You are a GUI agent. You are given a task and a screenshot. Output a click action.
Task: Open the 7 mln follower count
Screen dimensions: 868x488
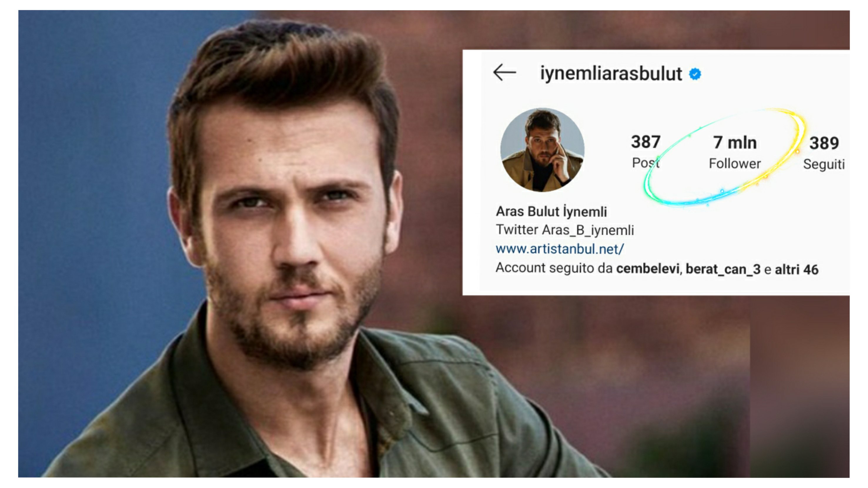pos(735,143)
